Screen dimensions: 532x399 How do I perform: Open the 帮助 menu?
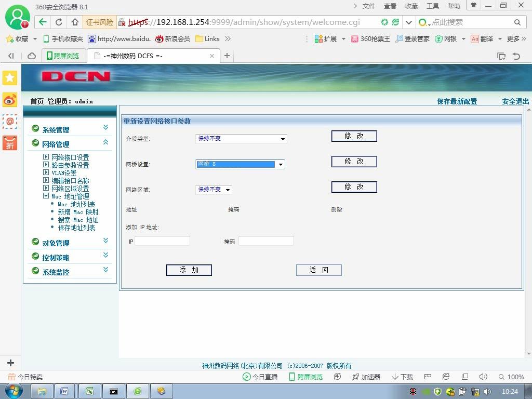[454, 6]
